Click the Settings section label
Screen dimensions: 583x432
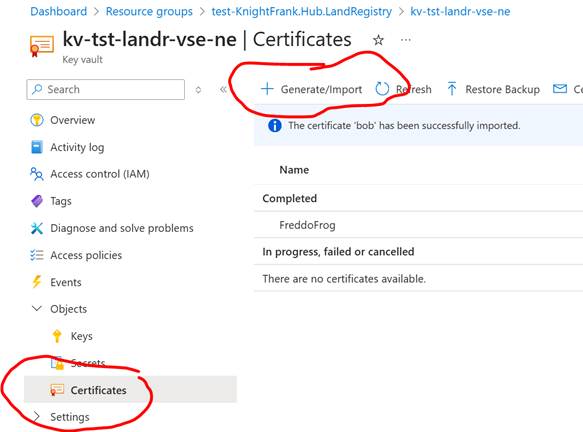click(70, 417)
